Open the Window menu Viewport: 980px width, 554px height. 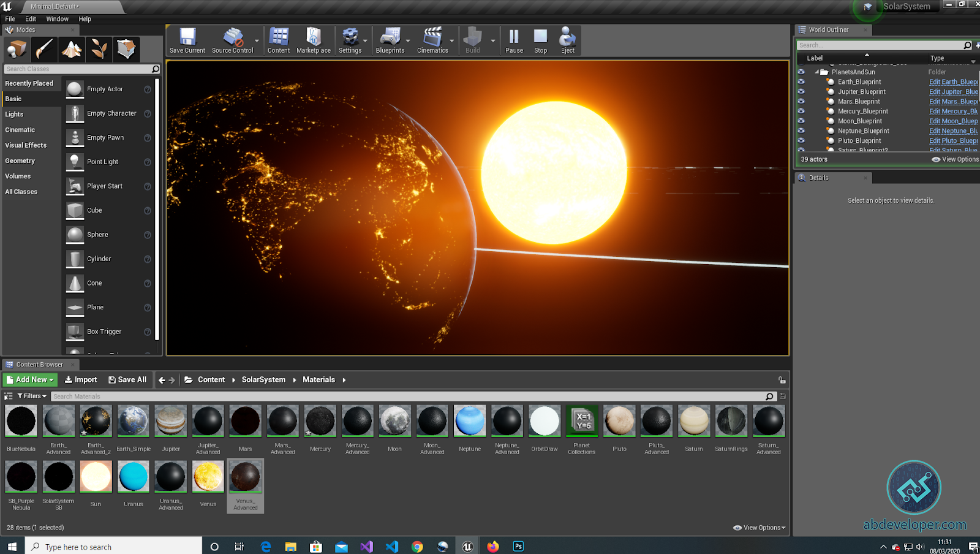[x=57, y=18]
